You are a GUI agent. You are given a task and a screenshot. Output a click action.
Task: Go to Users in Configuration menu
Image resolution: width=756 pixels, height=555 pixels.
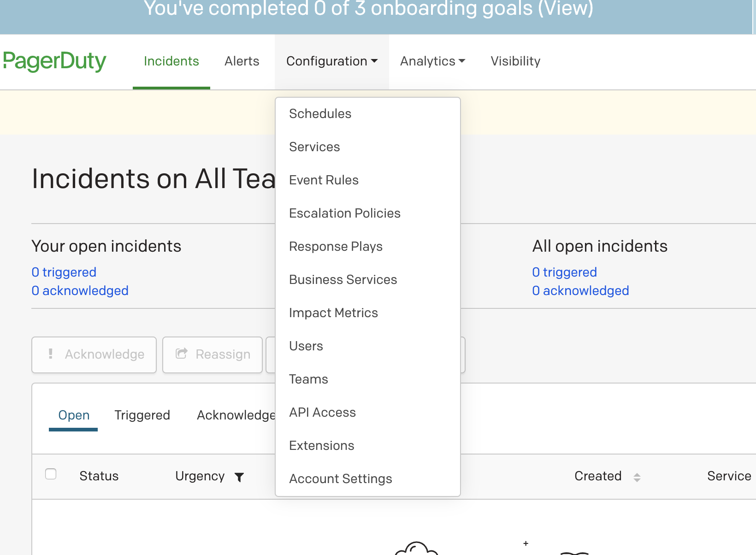click(306, 346)
